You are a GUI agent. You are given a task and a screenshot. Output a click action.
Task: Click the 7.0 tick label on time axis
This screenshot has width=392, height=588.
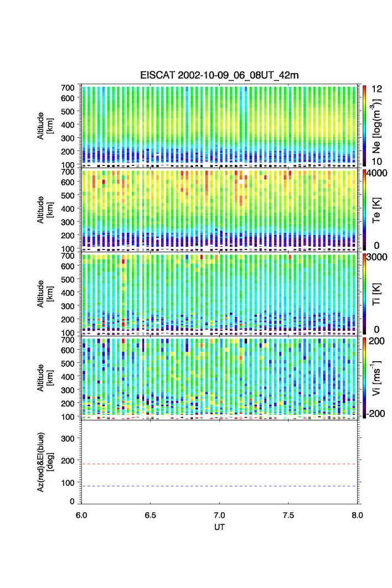click(220, 515)
